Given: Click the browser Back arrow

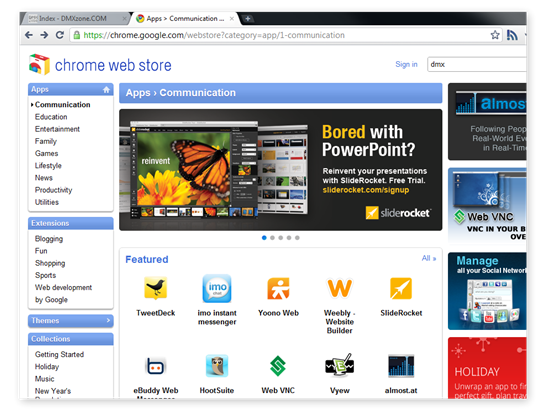Looking at the screenshot, I should coord(29,35).
